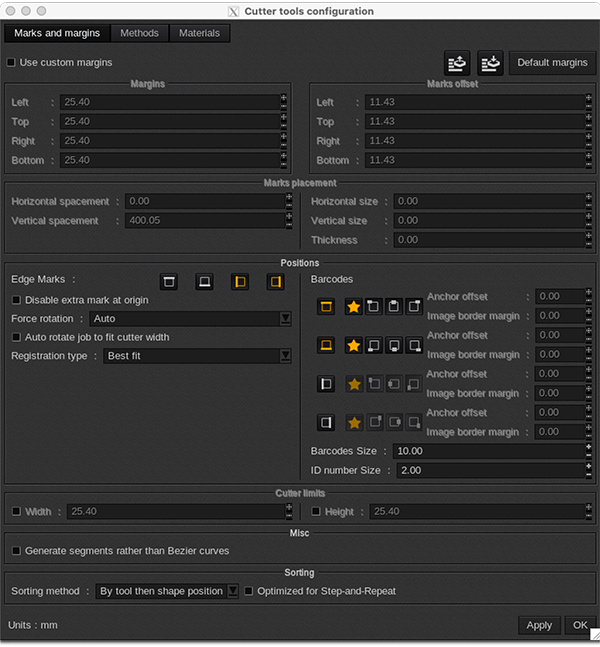
Task: Enable Use custom margins checkbox
Action: (11, 62)
